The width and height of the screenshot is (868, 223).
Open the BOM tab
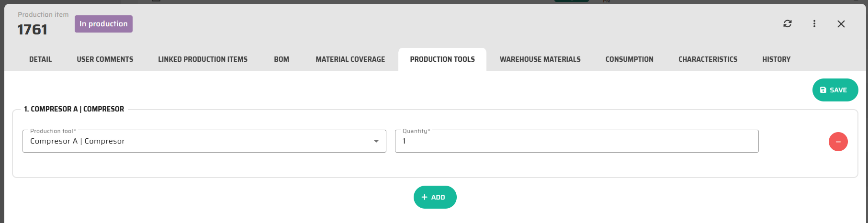tap(282, 59)
